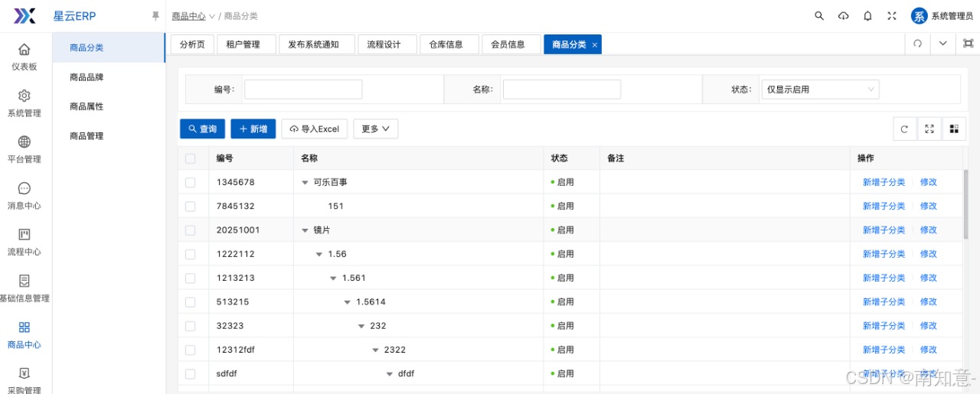The width and height of the screenshot is (980, 394).
Task: Switch to the 租户管理 tab
Action: (x=246, y=44)
